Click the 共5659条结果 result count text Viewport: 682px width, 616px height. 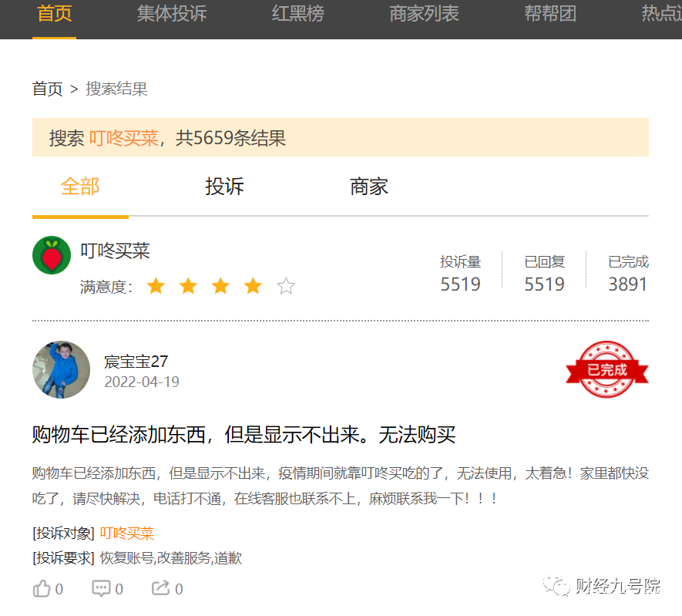(x=230, y=138)
